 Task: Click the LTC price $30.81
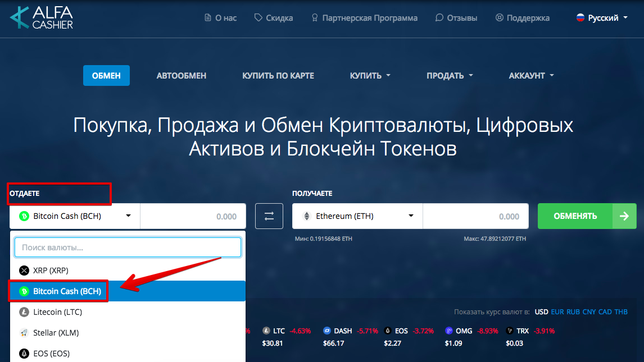(x=273, y=343)
